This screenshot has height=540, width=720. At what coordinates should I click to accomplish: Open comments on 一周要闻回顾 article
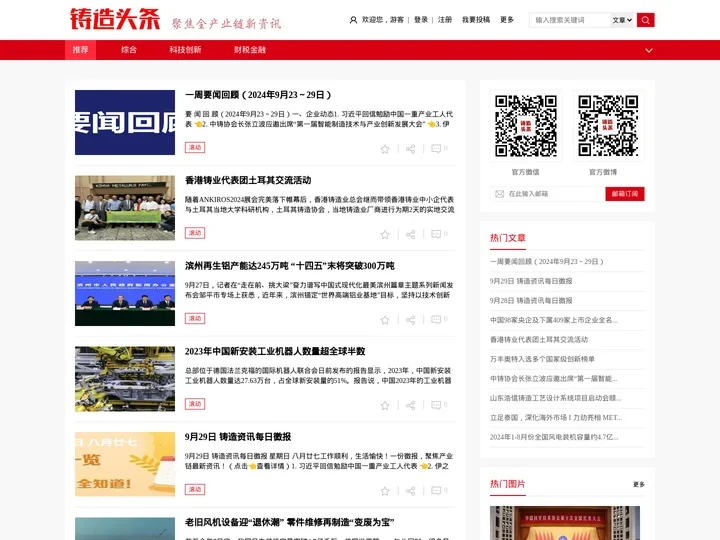[439, 148]
